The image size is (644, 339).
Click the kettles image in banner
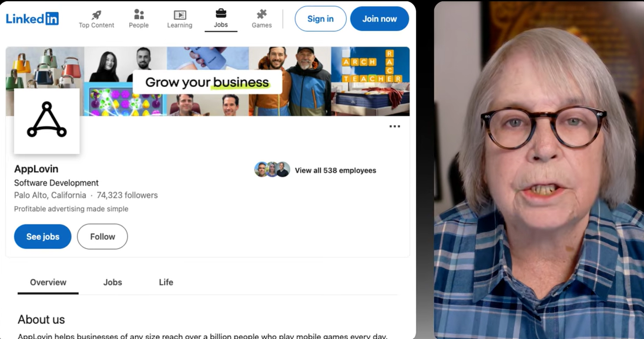click(45, 68)
